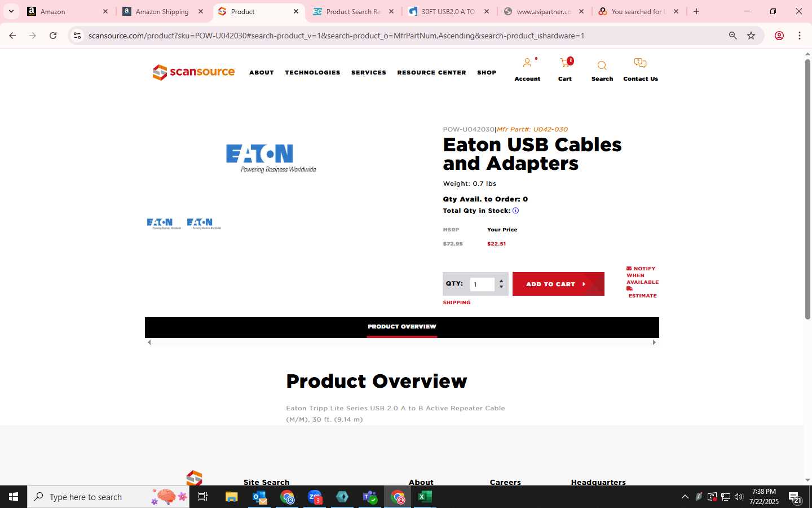Select the first Eaton thumbnail image

pos(164,224)
